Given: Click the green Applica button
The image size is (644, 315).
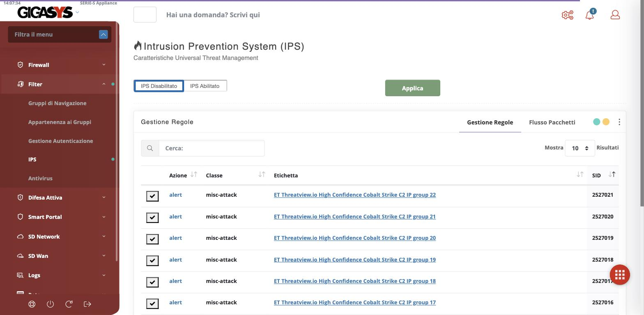Looking at the screenshot, I should click(x=412, y=88).
